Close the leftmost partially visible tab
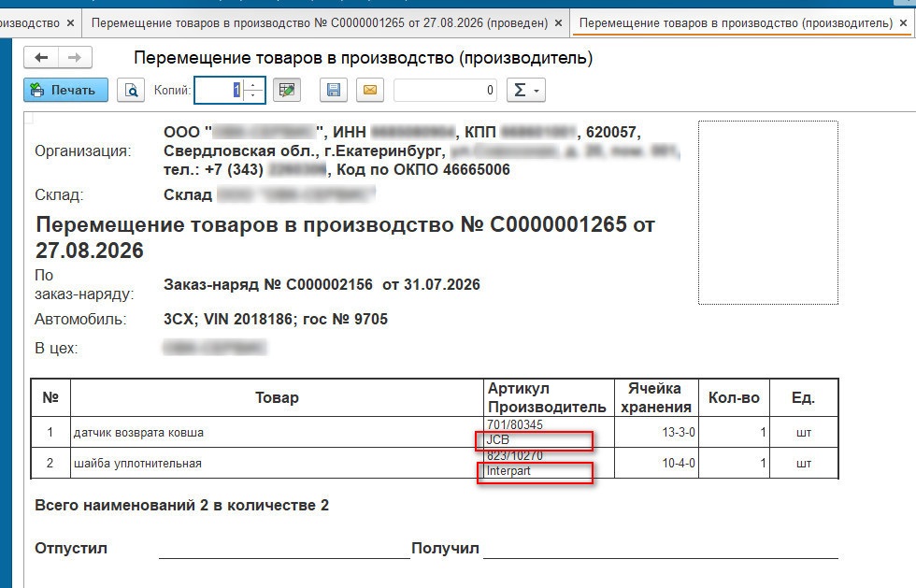Image resolution: width=916 pixels, height=588 pixels. (x=70, y=22)
